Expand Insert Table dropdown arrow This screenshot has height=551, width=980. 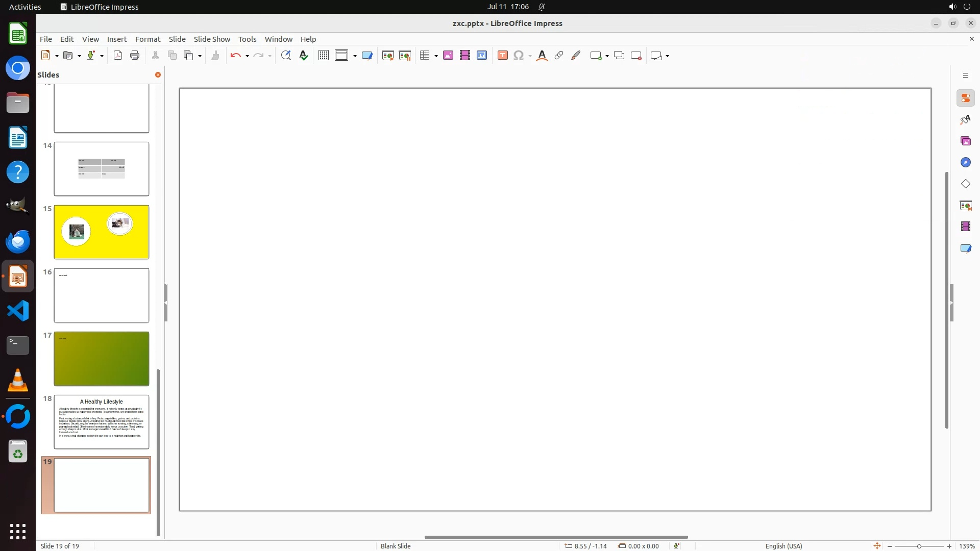coord(436,56)
